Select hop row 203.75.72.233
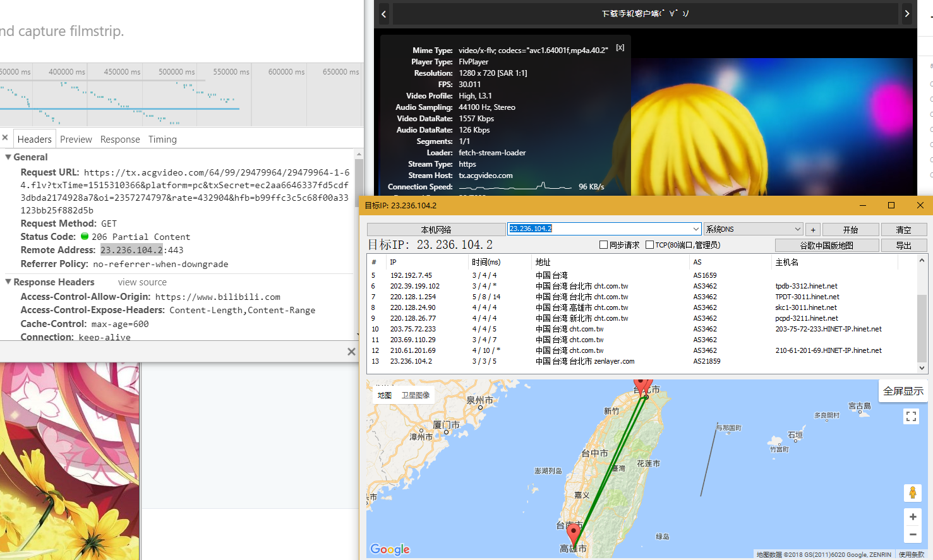Viewport: 933px width, 560px height. [x=641, y=329]
